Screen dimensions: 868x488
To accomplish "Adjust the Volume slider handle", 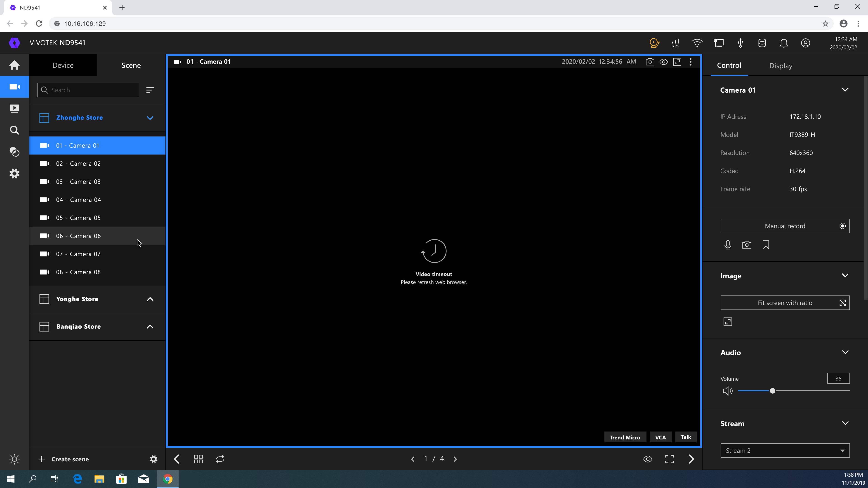I will tap(772, 391).
